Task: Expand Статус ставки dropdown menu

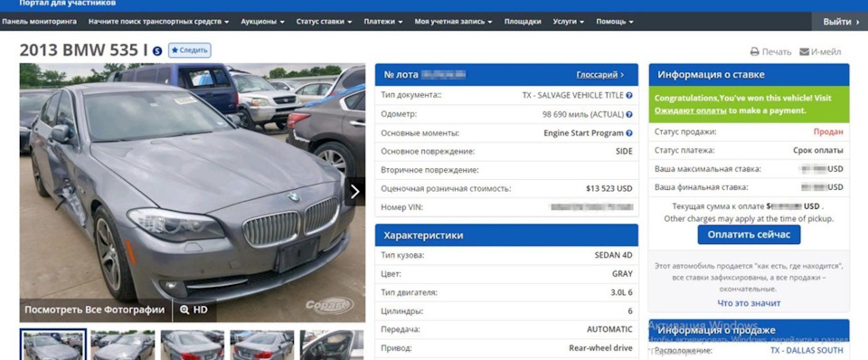Action: tap(324, 22)
